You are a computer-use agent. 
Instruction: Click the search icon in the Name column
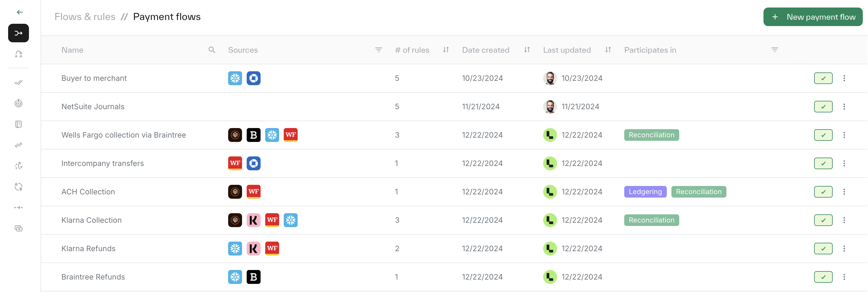click(212, 50)
